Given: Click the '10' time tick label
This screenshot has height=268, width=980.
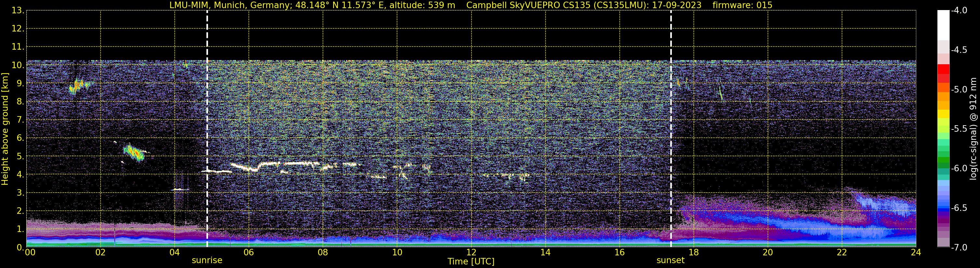Looking at the screenshot, I should coord(397,253).
